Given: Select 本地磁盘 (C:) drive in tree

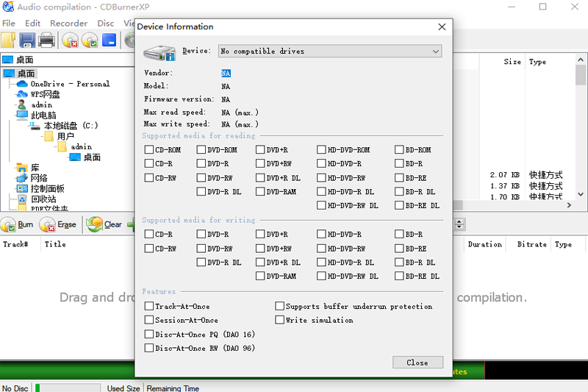Looking at the screenshot, I should point(71,126).
